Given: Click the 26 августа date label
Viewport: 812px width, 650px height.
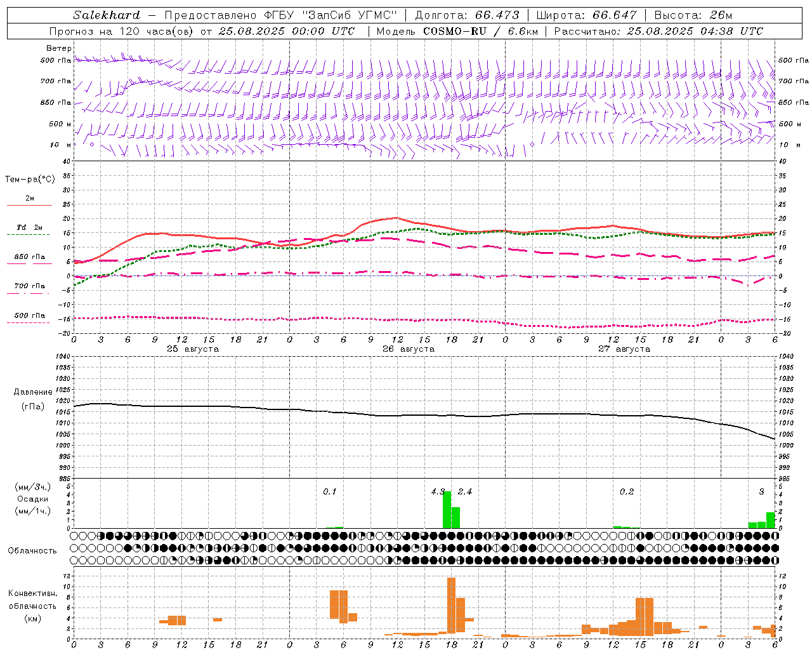Looking at the screenshot, I should click(x=409, y=349).
